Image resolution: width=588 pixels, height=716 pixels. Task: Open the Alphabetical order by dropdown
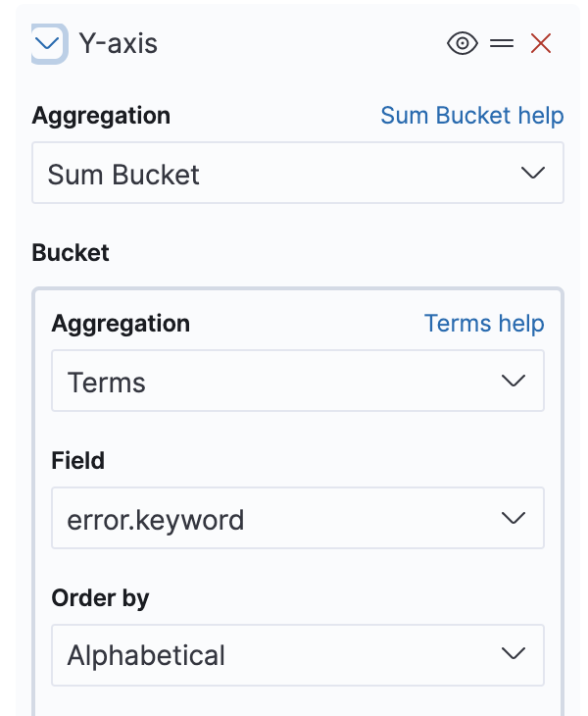pyautogui.click(x=298, y=655)
